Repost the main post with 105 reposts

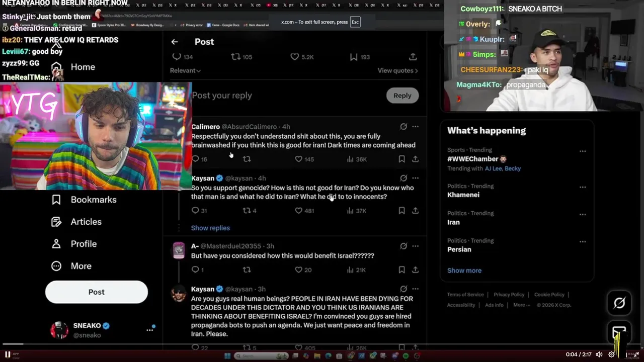click(x=242, y=57)
